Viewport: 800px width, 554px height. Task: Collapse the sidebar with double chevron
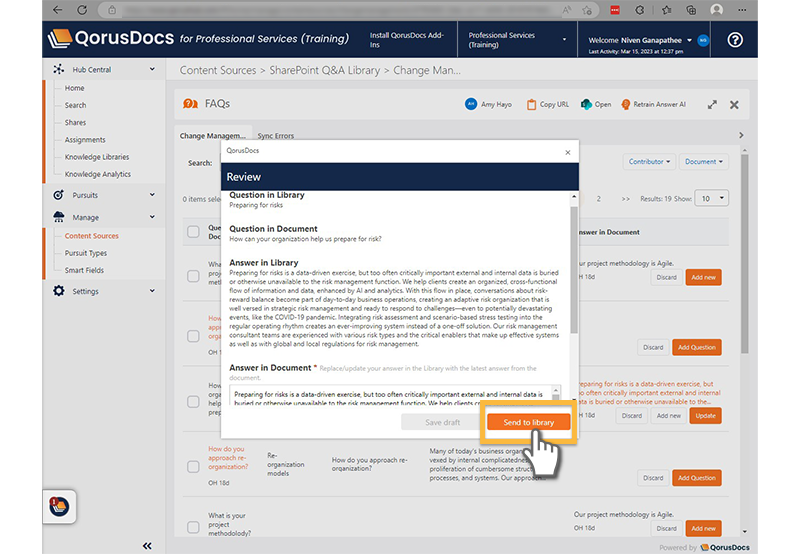[147, 546]
